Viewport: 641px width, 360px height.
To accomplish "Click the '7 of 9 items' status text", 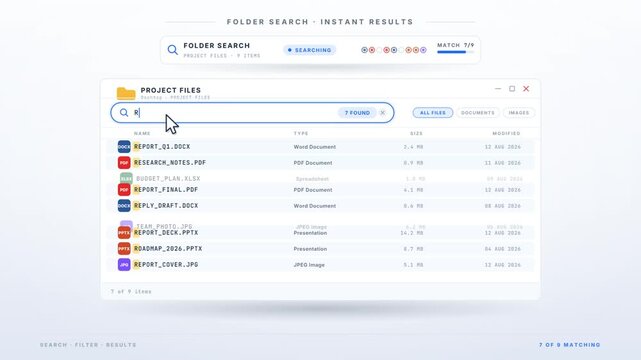I will click(131, 291).
